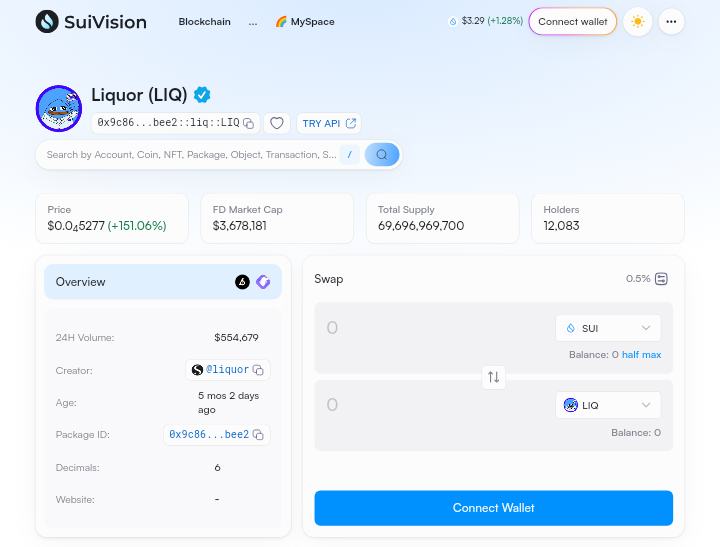Select the Total Supply value 69,696,969,700
Viewport: 720px width, 547px height.
[x=421, y=226]
